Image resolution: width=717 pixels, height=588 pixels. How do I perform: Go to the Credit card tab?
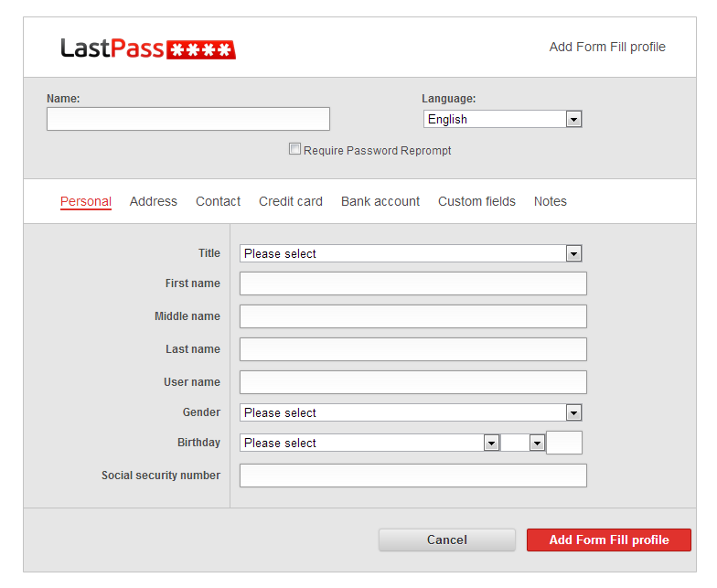pyautogui.click(x=291, y=201)
